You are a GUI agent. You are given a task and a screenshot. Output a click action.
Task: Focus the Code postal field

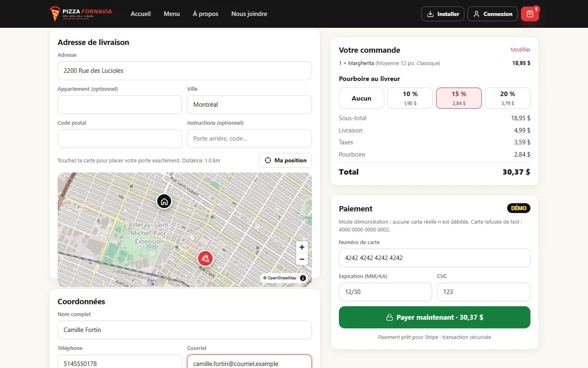pos(120,139)
